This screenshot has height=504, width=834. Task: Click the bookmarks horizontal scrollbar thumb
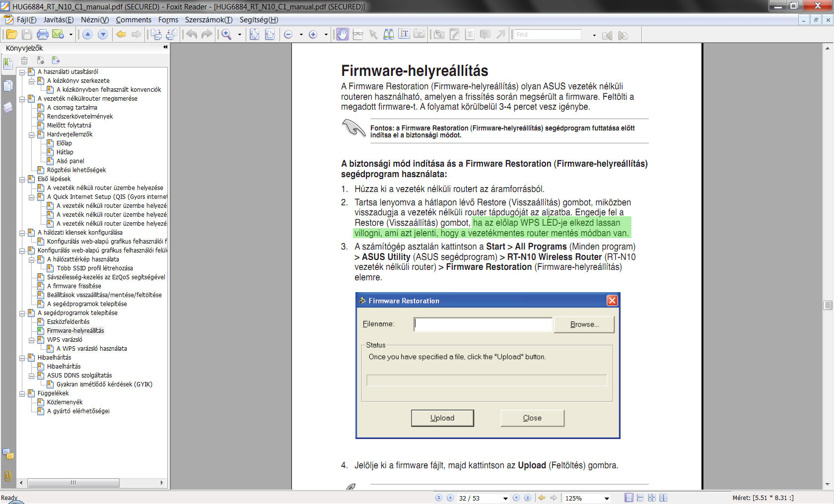[x=73, y=483]
